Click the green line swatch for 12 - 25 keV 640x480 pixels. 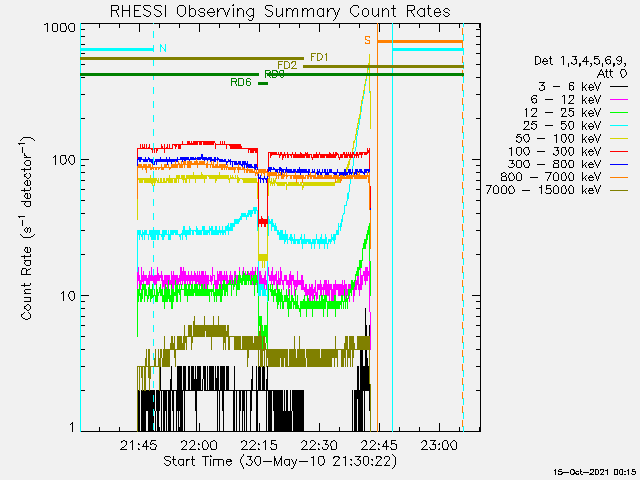click(619, 113)
